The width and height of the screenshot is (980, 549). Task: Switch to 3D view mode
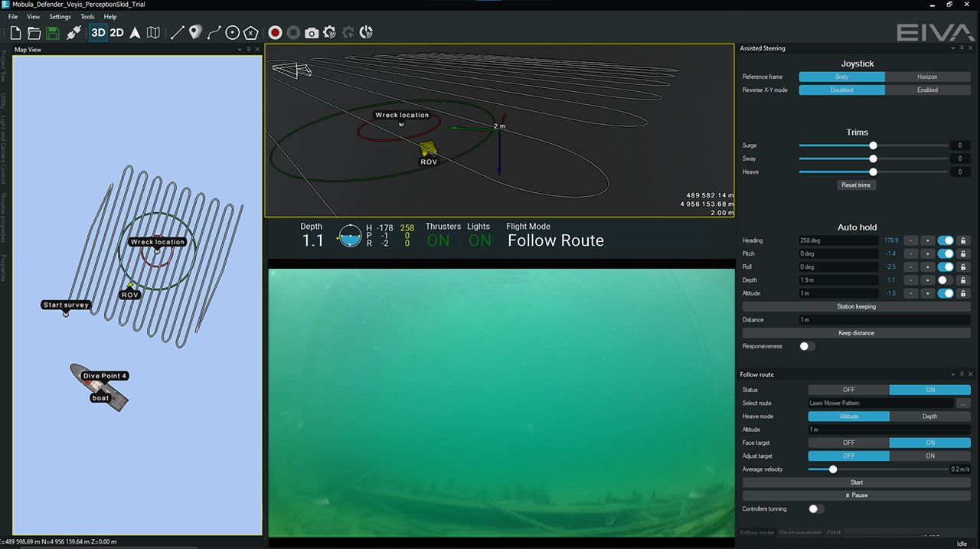pyautogui.click(x=98, y=33)
